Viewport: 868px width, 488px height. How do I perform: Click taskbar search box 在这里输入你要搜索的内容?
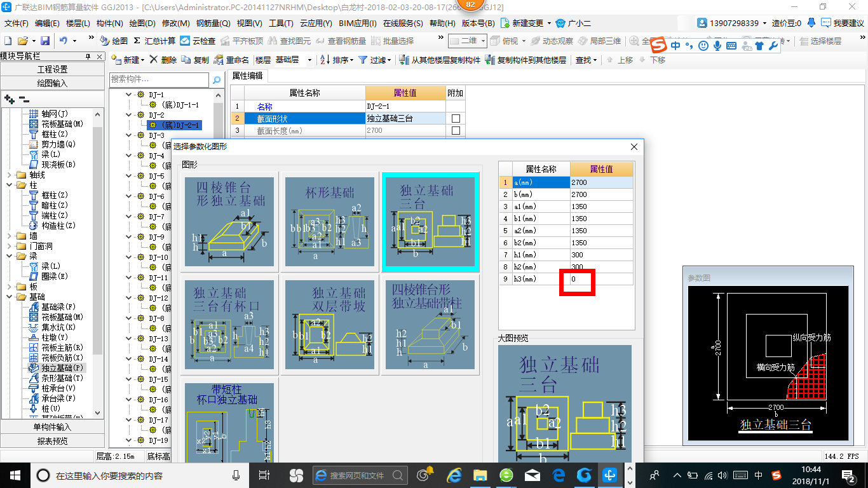click(x=140, y=475)
